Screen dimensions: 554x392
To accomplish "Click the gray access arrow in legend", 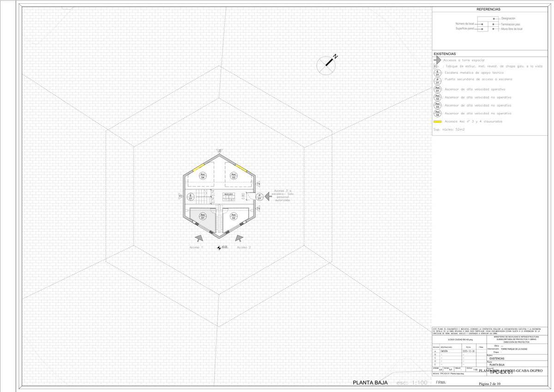I will 438,60.
